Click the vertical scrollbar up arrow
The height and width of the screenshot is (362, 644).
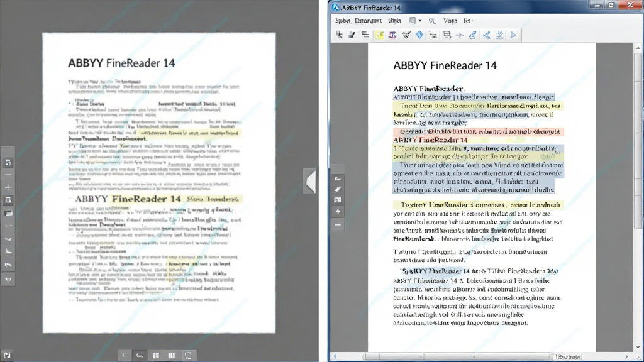tap(638, 48)
